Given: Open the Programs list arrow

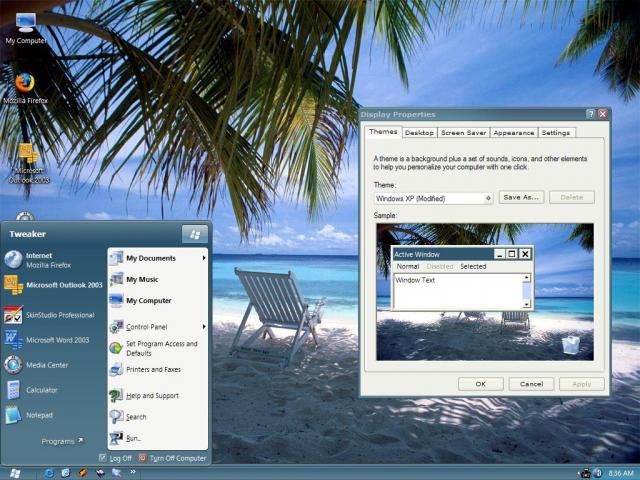Looking at the screenshot, I should pyautogui.click(x=80, y=440).
